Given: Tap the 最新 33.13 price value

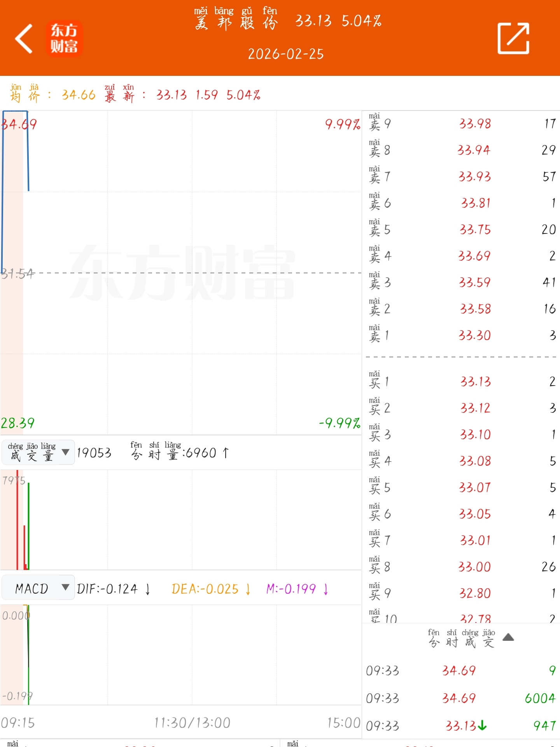Looking at the screenshot, I should tap(171, 95).
